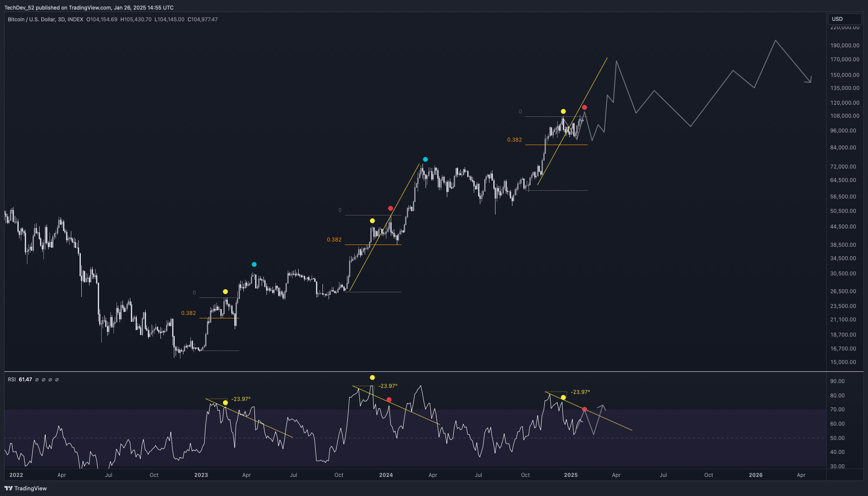
Task: Click the 2024 label on the time axis
Action: click(x=386, y=475)
